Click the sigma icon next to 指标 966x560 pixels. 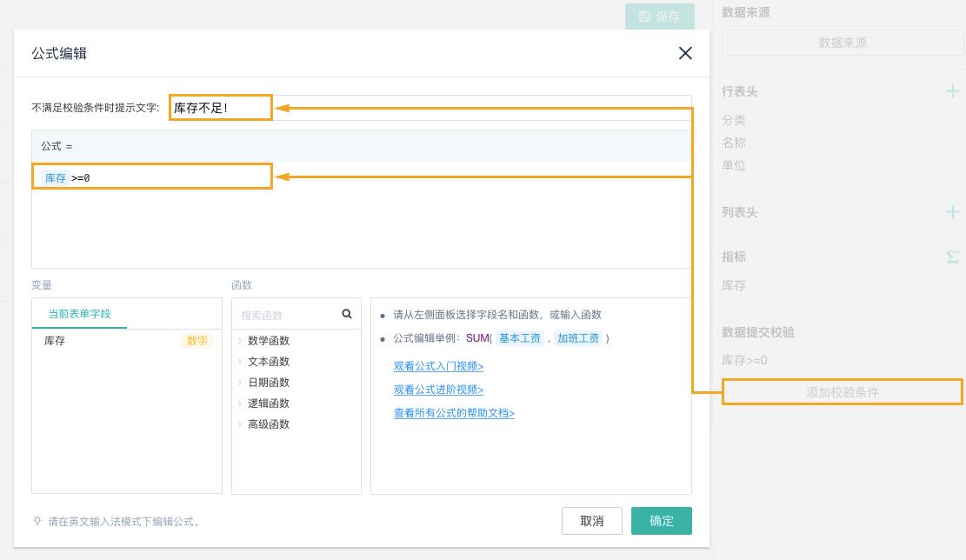pos(952,257)
